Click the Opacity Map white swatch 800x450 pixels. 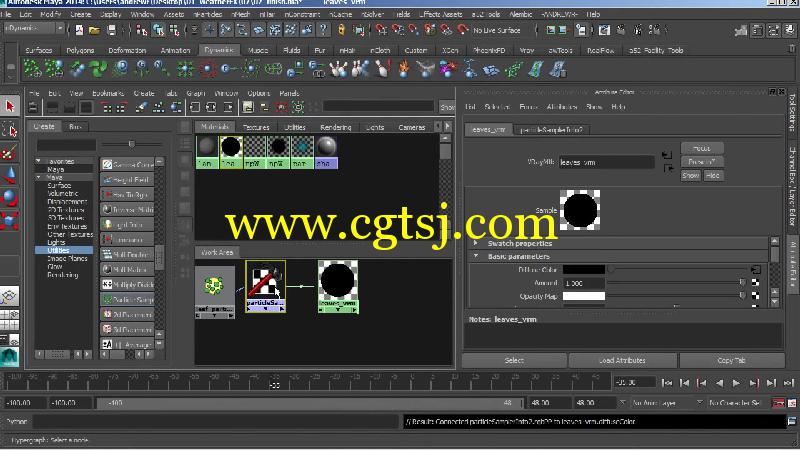coord(584,296)
